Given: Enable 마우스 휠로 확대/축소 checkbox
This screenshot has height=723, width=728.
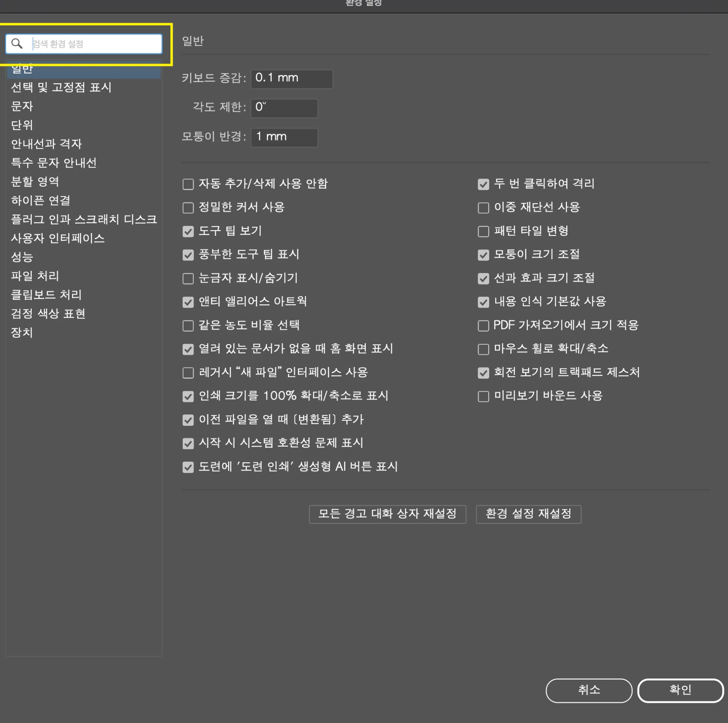Looking at the screenshot, I should click(483, 349).
